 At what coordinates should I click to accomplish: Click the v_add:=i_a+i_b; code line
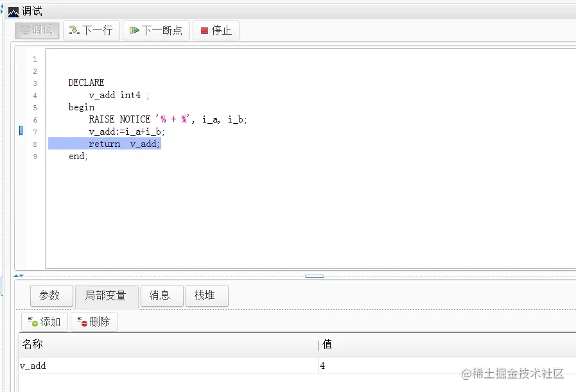[127, 132]
